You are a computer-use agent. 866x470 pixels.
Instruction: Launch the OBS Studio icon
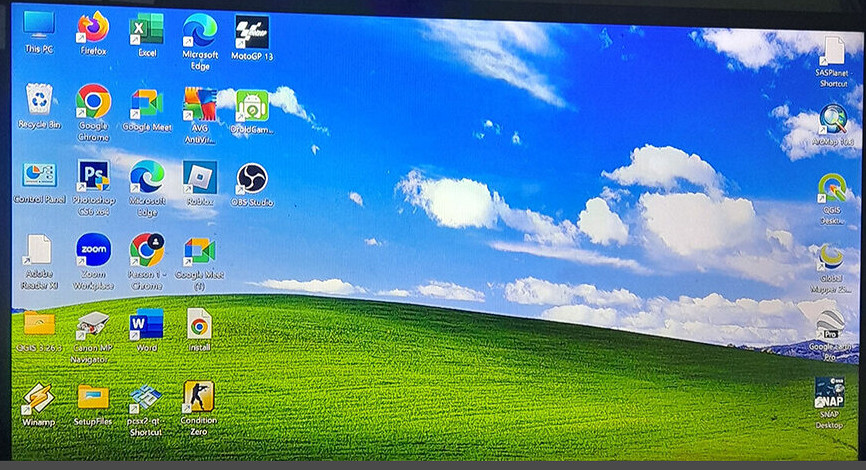click(252, 179)
